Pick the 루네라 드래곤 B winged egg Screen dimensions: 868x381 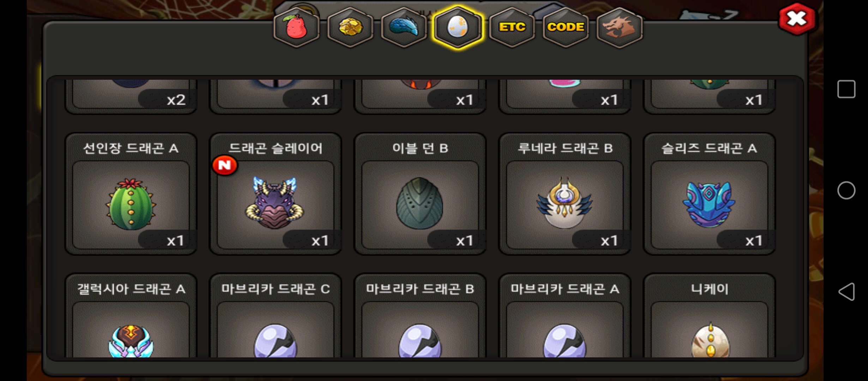pos(565,194)
